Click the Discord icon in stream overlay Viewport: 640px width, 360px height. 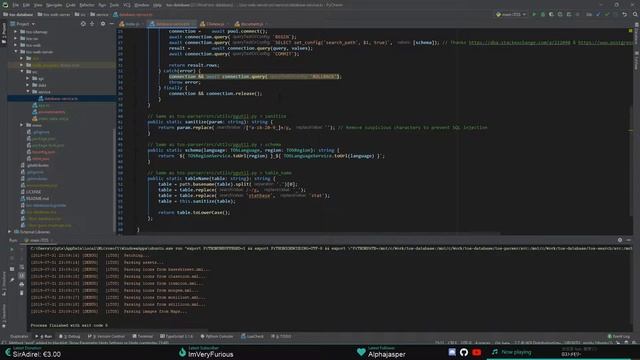pos(452,352)
